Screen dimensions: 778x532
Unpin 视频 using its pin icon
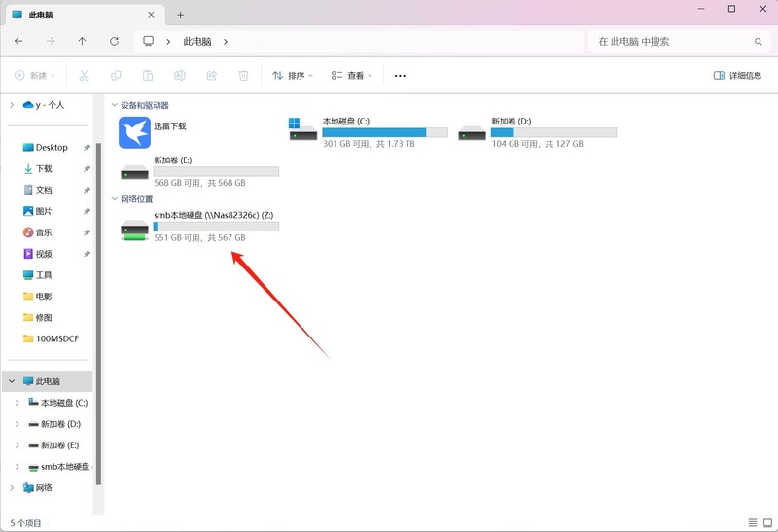[87, 254]
